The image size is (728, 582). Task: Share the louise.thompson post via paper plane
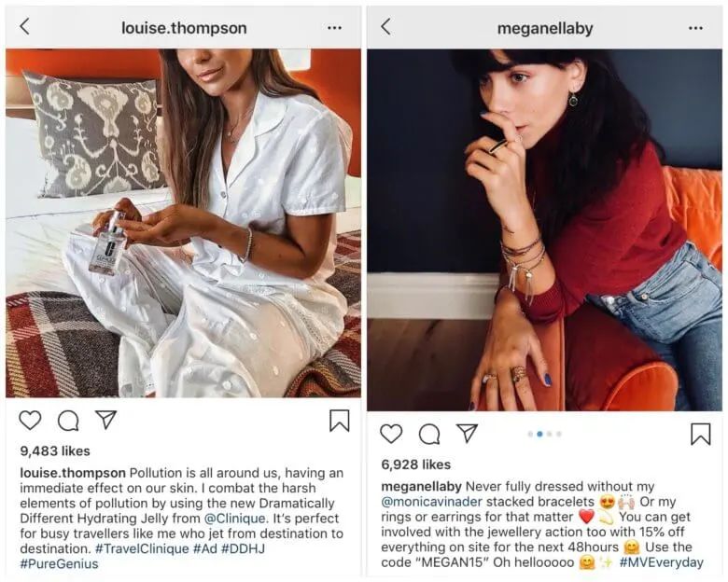(105, 420)
